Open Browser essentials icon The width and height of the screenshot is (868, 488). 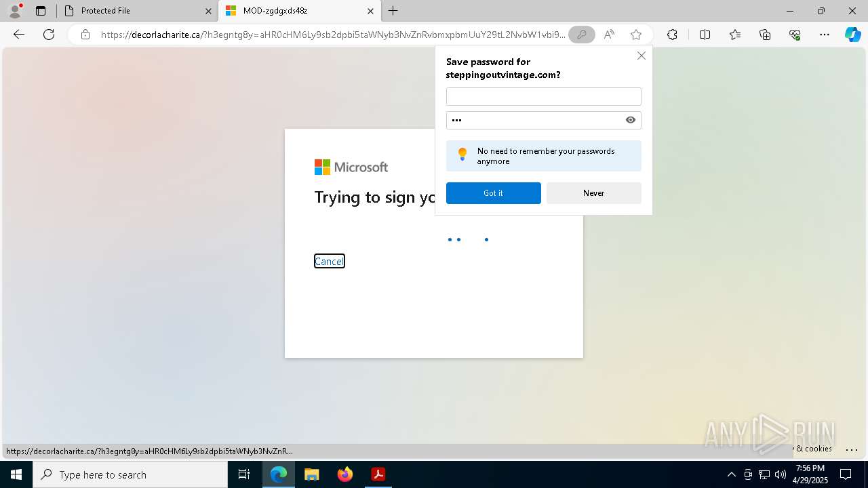click(x=795, y=35)
